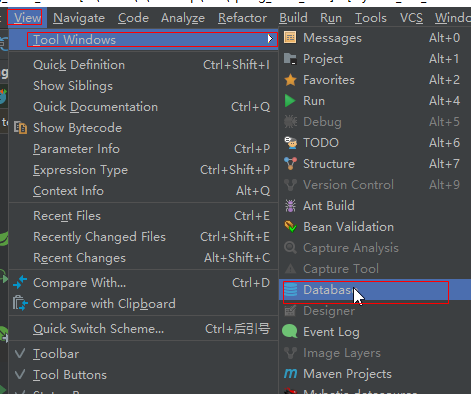This screenshot has width=471, height=394.
Task: Open the Navigate menu
Action: 79,18
